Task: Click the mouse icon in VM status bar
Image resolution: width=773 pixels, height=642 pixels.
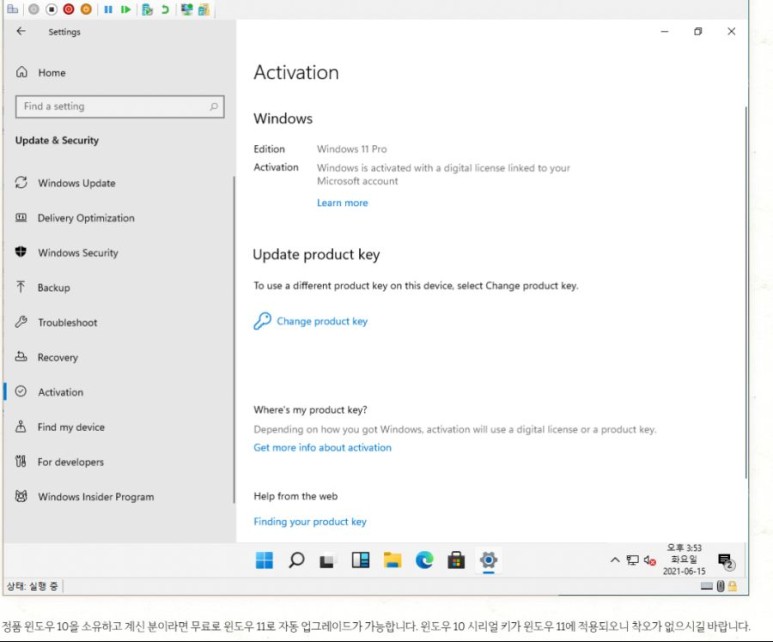Action: pos(720,586)
